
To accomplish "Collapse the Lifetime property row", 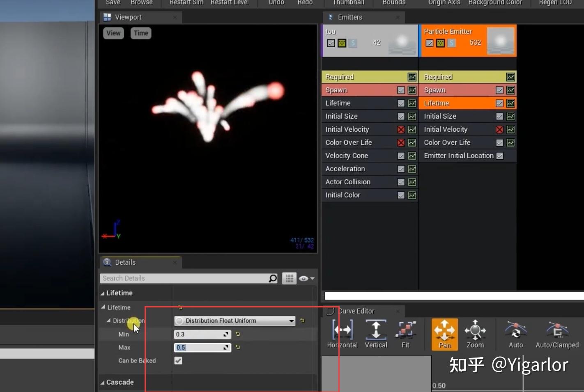I will pyautogui.click(x=103, y=307).
